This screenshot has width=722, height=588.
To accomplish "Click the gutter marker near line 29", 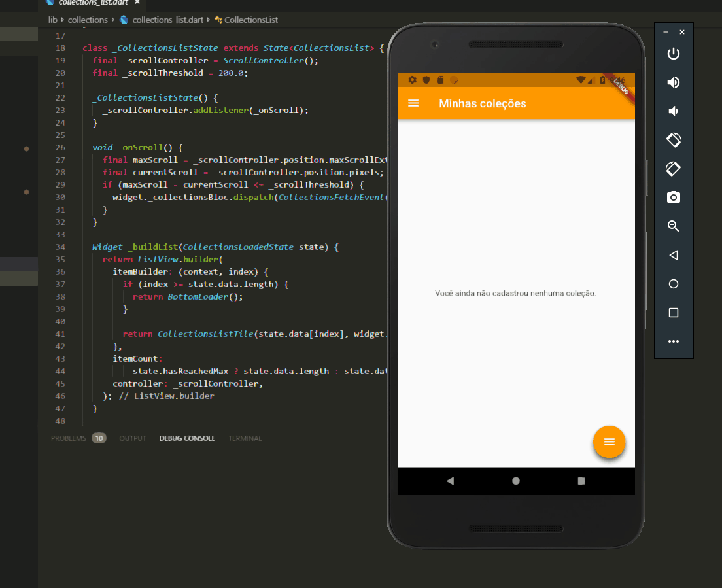I will pyautogui.click(x=26, y=192).
